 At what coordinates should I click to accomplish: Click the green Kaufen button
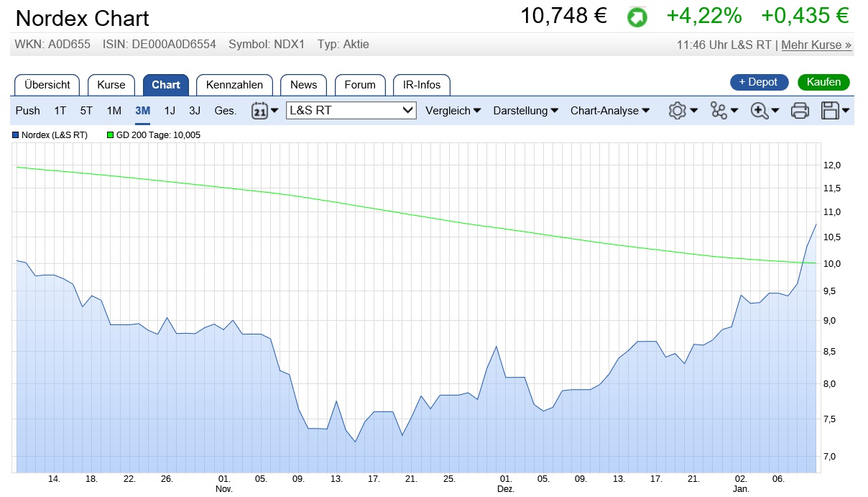pyautogui.click(x=823, y=82)
